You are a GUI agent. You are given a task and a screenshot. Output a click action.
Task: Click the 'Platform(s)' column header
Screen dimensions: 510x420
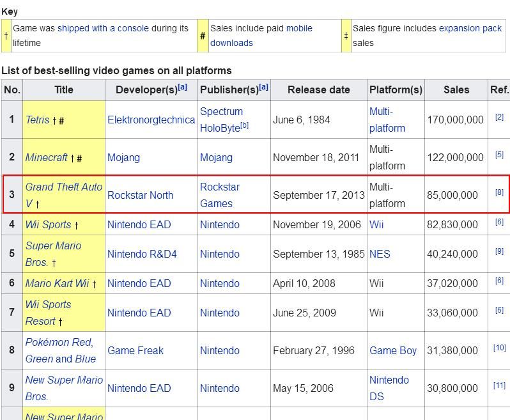396,89
